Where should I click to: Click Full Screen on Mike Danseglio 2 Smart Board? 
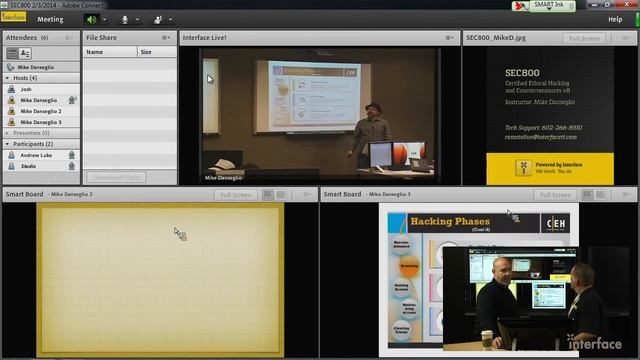coord(236,195)
